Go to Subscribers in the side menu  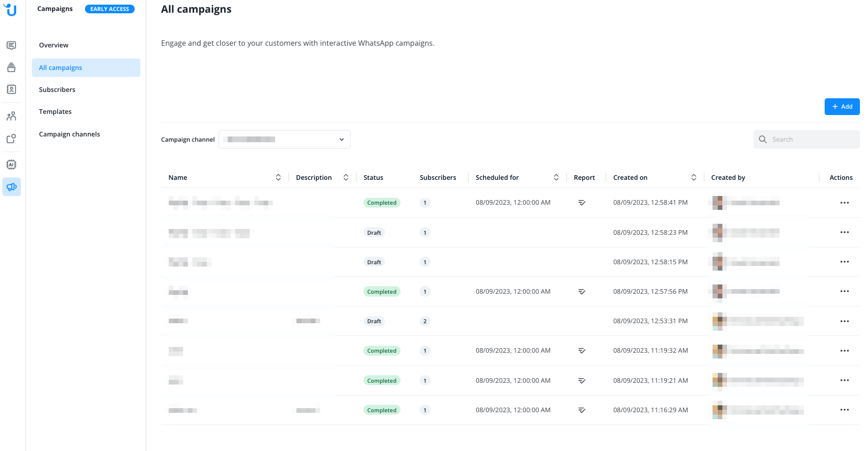tap(57, 90)
